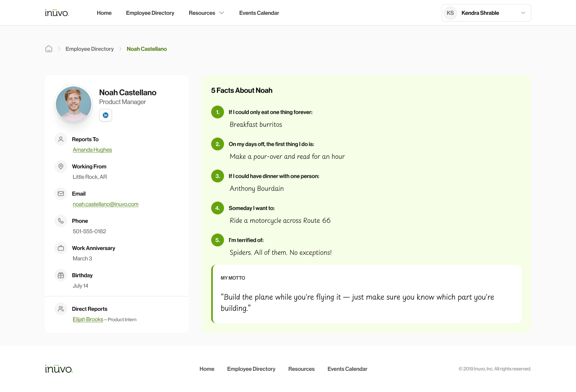The image size is (576, 392).
Task: Click the KS user avatar badge
Action: [450, 13]
